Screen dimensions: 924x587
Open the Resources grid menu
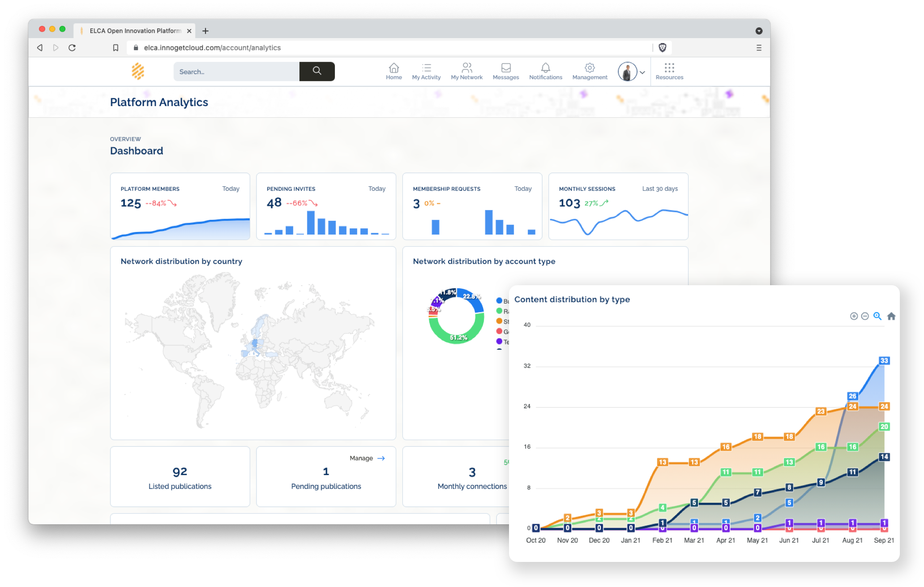(x=669, y=71)
